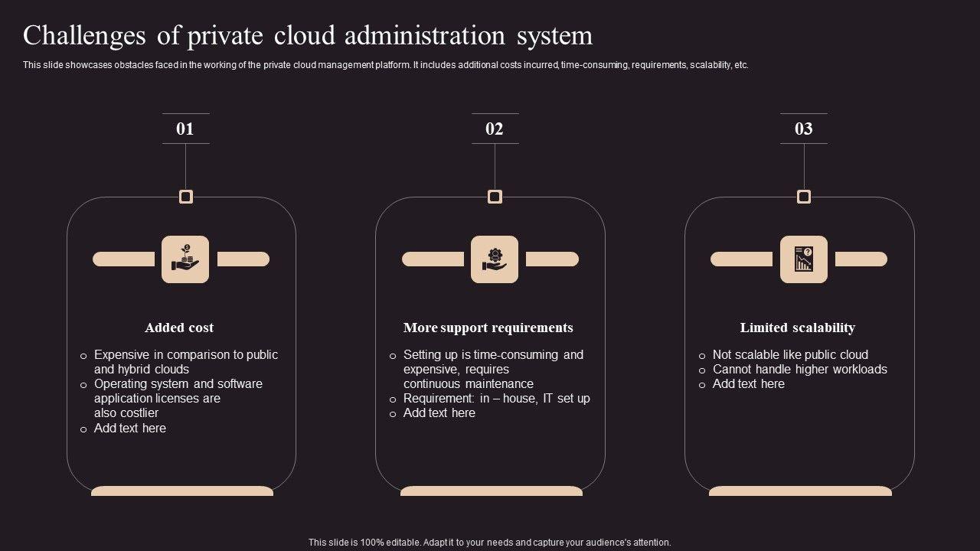Select the Added cost heading
This screenshot has height=551, width=980.
point(179,328)
